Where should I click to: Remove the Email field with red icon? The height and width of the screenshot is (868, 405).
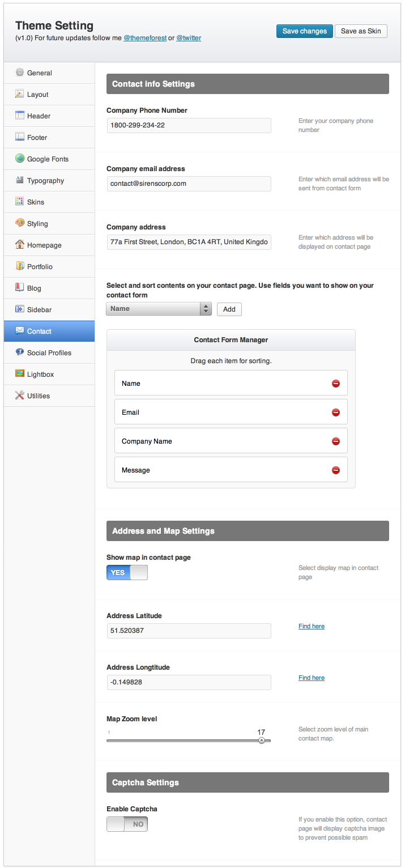tap(335, 412)
